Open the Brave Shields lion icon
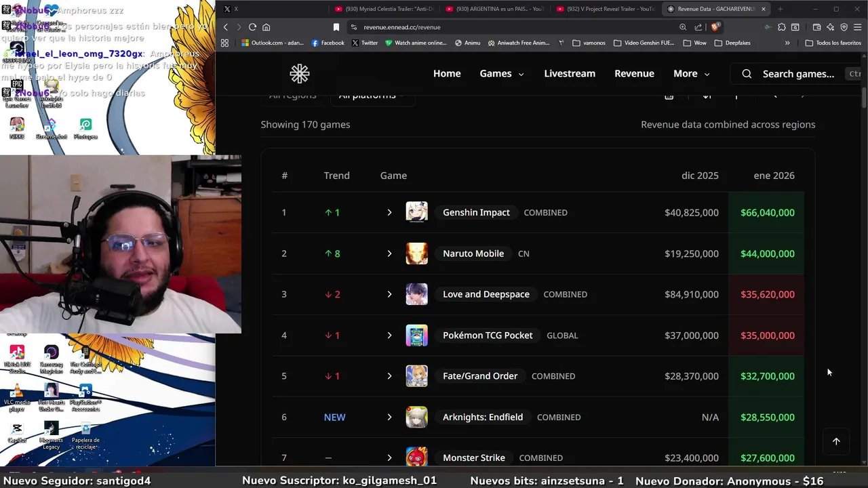This screenshot has width=868, height=488. click(x=715, y=27)
